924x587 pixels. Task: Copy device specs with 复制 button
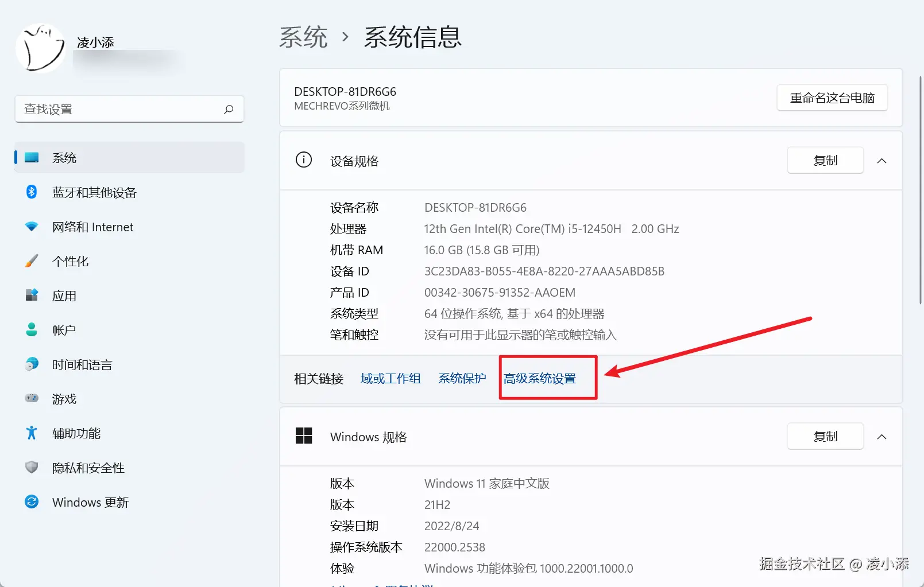825,161
